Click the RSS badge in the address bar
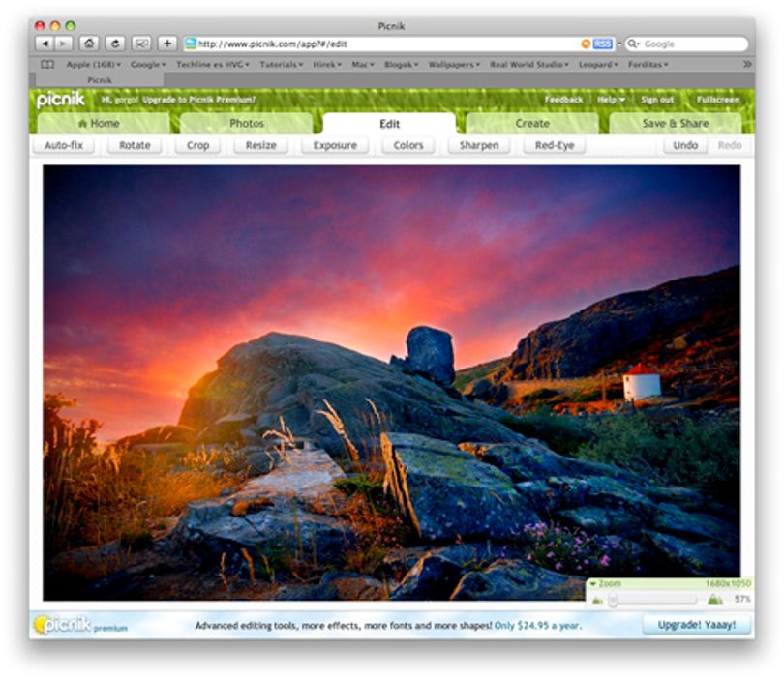784x679 pixels. coord(602,44)
